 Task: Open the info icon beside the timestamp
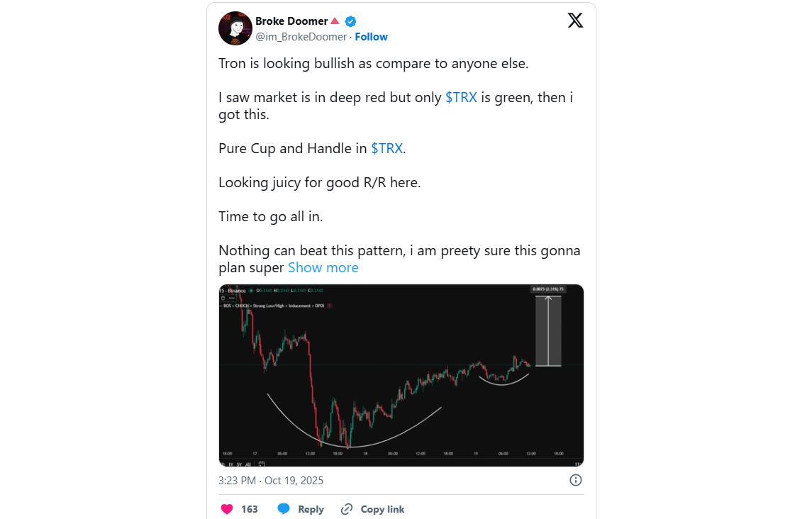tap(576, 480)
